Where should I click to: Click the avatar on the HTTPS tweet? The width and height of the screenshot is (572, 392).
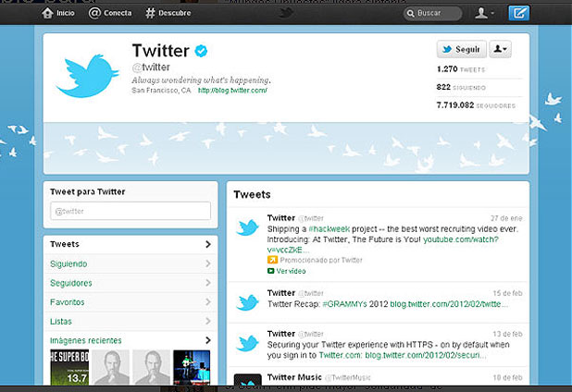[x=247, y=344]
